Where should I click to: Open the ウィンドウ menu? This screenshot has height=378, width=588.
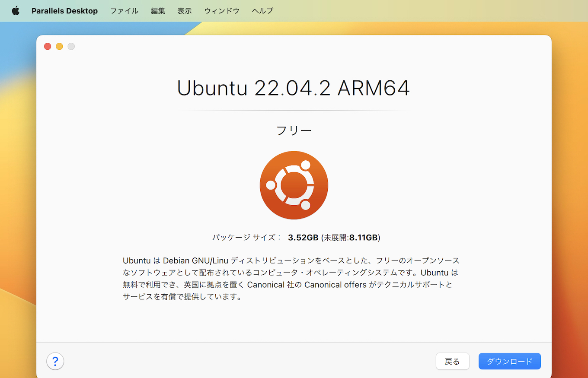[x=222, y=11]
